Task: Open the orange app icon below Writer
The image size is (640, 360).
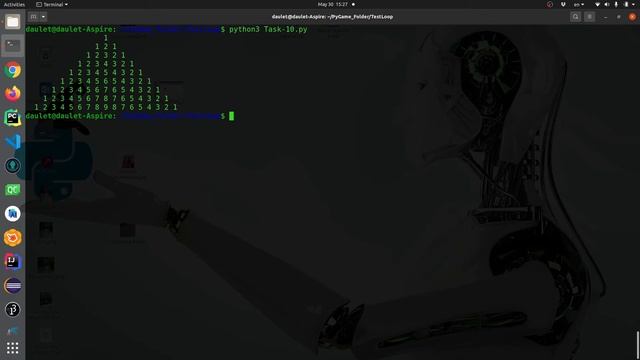Action: click(x=13, y=238)
